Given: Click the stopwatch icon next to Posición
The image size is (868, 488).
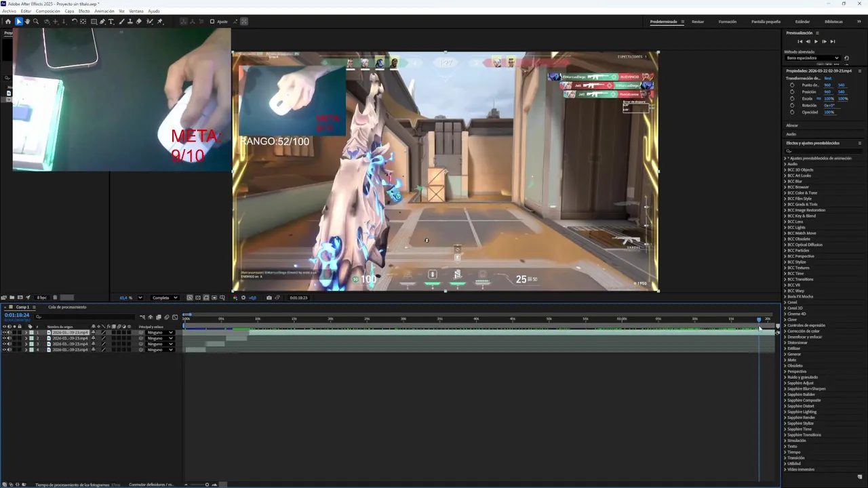Looking at the screenshot, I should (x=792, y=91).
